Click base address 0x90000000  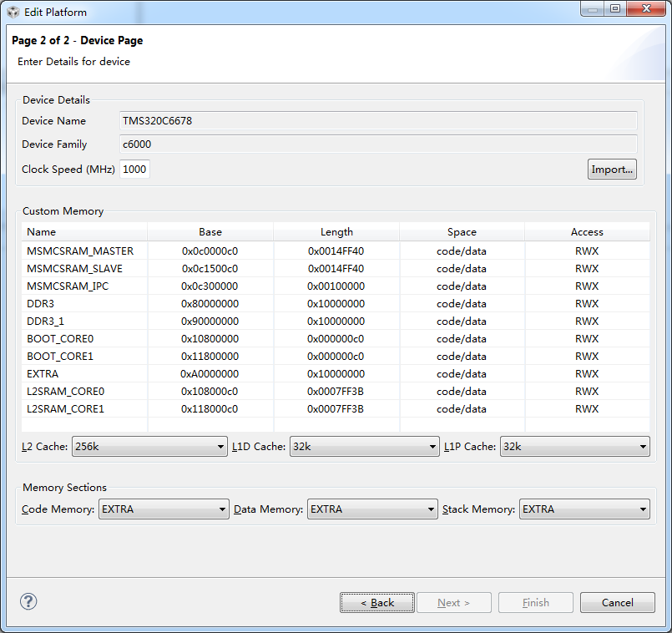pyautogui.click(x=210, y=322)
